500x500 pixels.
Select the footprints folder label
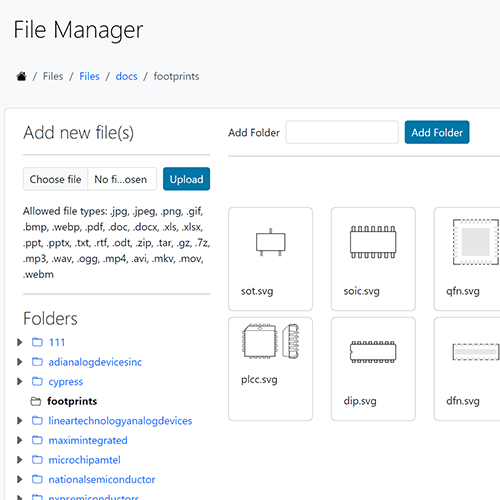(x=72, y=401)
